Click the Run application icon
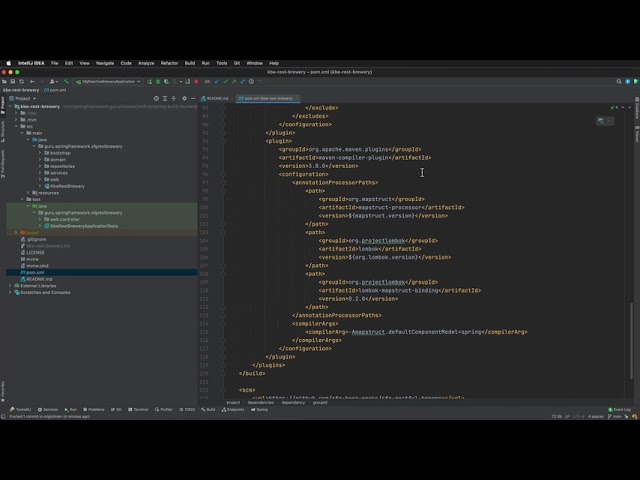 pyautogui.click(x=149, y=82)
